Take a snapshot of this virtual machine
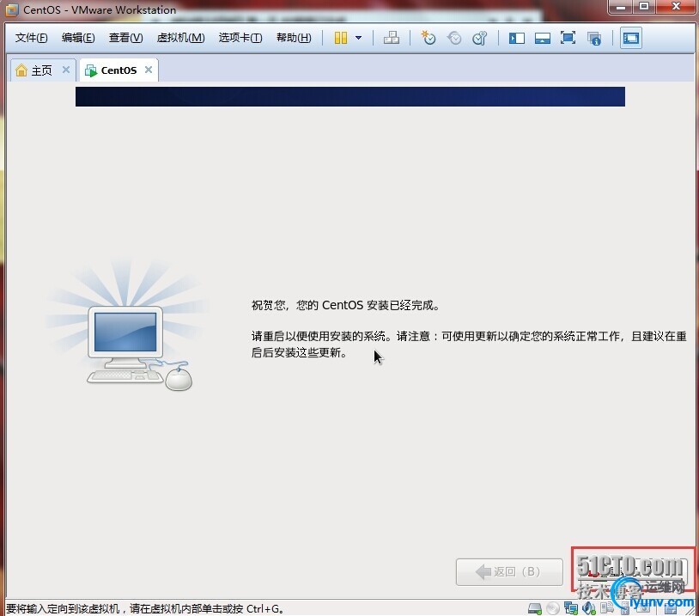699x616 pixels. click(x=428, y=38)
